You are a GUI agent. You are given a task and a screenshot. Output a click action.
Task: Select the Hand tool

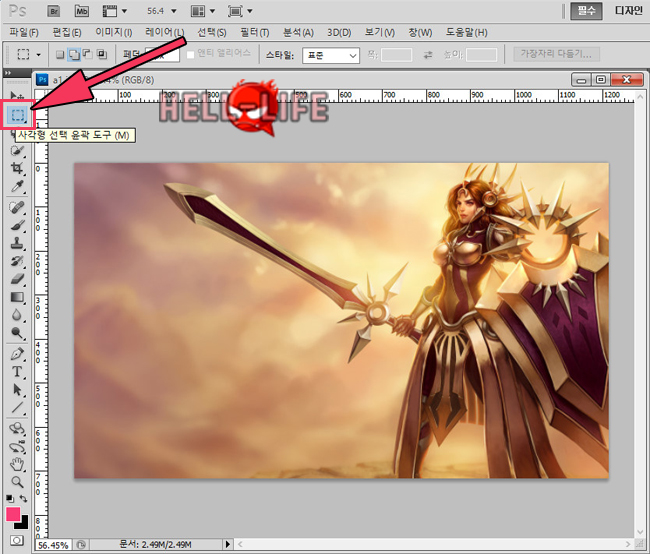(x=17, y=464)
